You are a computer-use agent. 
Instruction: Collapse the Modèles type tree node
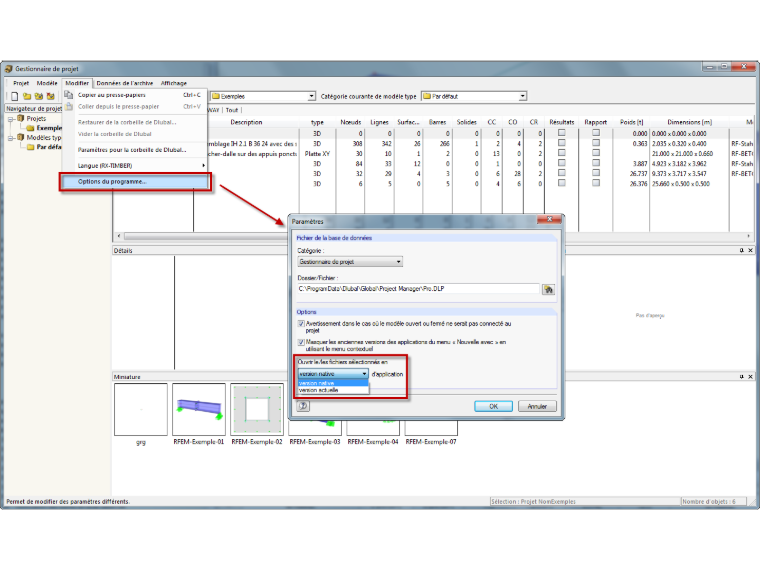click(11, 138)
